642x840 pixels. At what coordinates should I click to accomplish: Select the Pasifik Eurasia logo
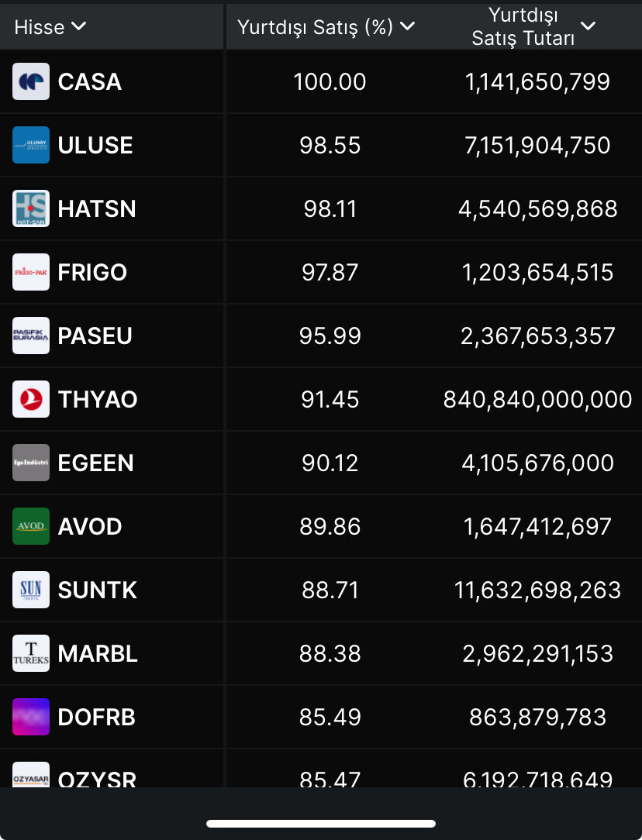click(x=31, y=336)
